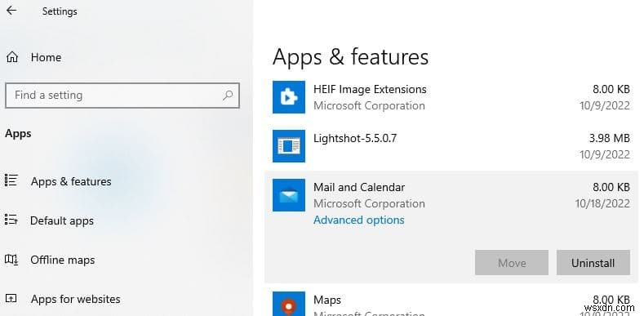This screenshot has height=316, width=644.
Task: Click the 10/18/2022 install date
Action: pos(602,204)
